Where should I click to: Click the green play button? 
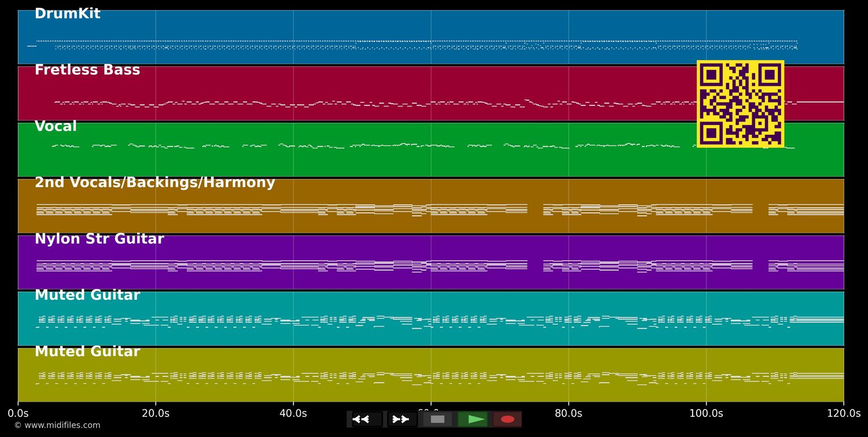pos(473,419)
